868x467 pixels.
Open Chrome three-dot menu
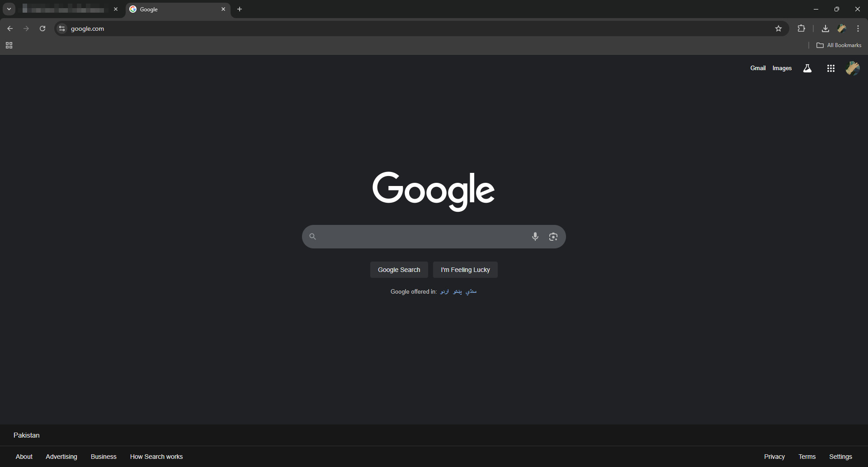858,29
